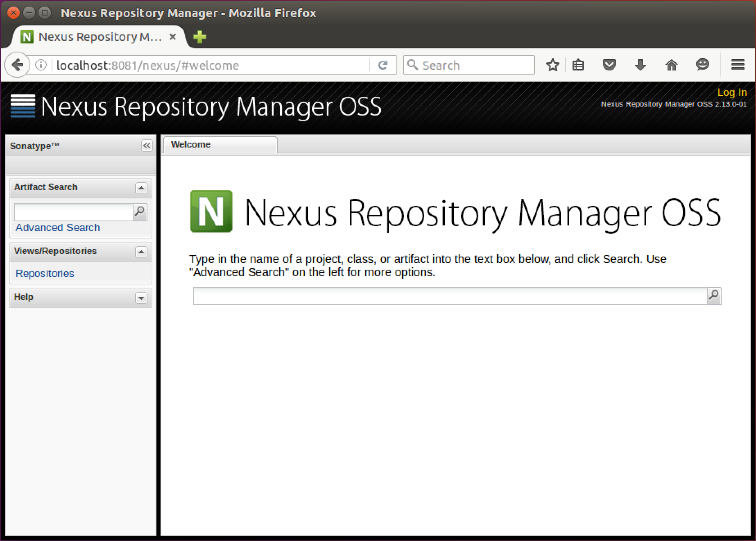Open the site information icon in address bar
Image resolution: width=756 pixels, height=541 pixels.
(x=41, y=65)
